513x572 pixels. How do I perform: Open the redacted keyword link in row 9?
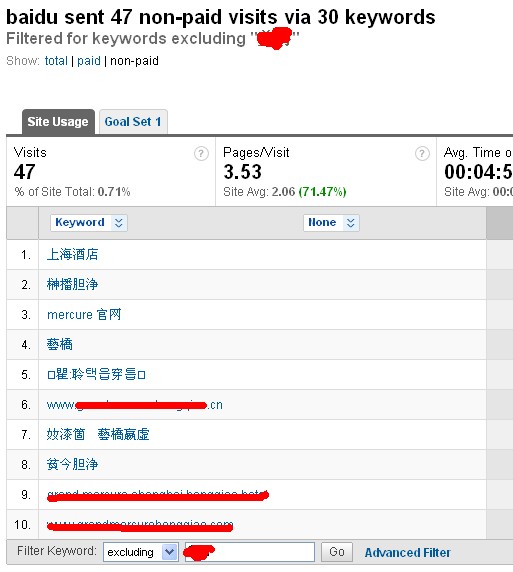click(x=158, y=495)
